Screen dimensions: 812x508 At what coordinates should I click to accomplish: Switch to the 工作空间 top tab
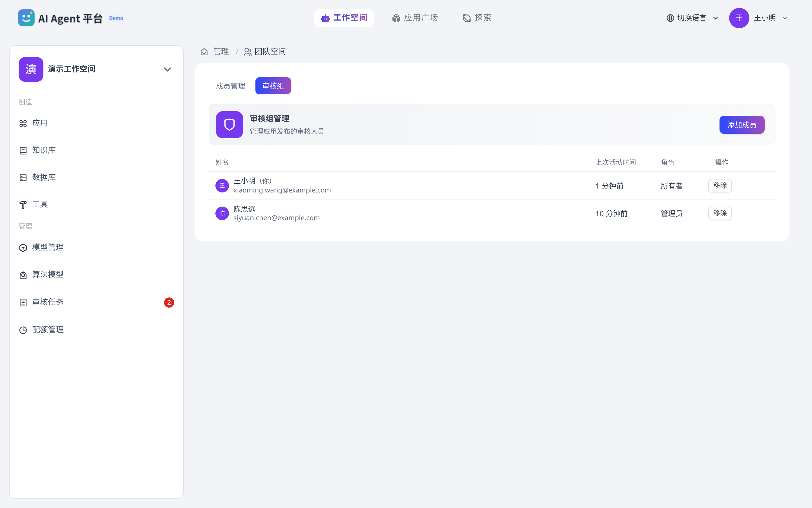344,18
